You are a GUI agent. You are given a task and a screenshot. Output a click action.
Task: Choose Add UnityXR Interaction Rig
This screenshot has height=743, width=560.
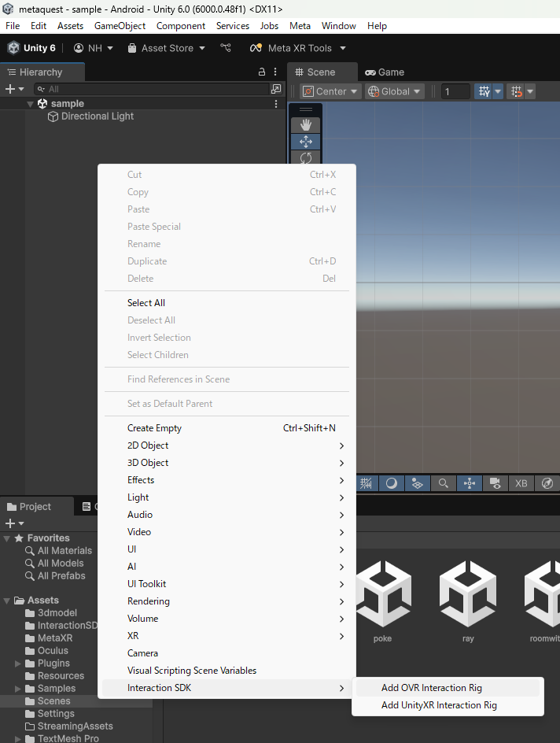tap(448, 705)
